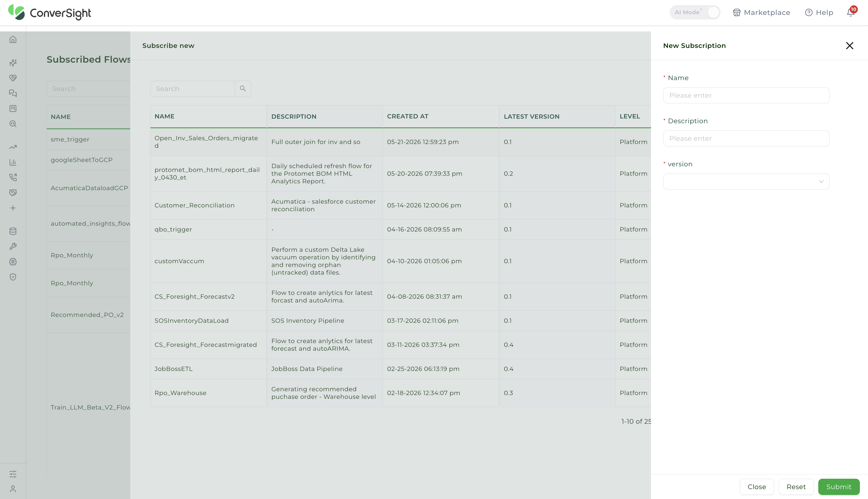Open the notifications bell
The width and height of the screenshot is (868, 499).
tap(851, 12)
